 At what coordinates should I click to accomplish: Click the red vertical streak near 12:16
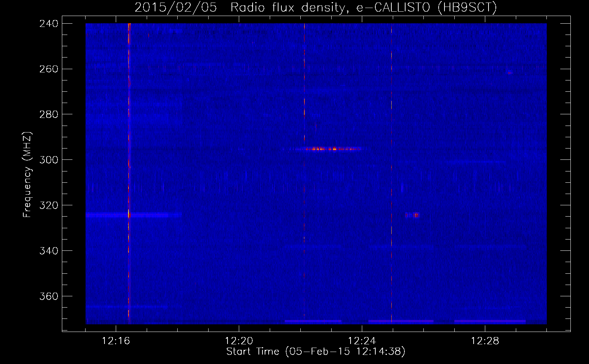129,174
